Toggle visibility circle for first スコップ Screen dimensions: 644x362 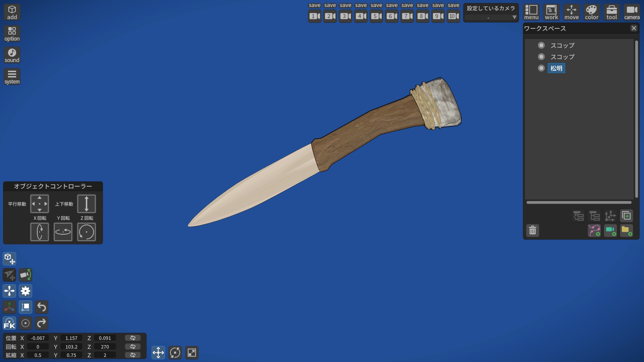[x=541, y=45]
